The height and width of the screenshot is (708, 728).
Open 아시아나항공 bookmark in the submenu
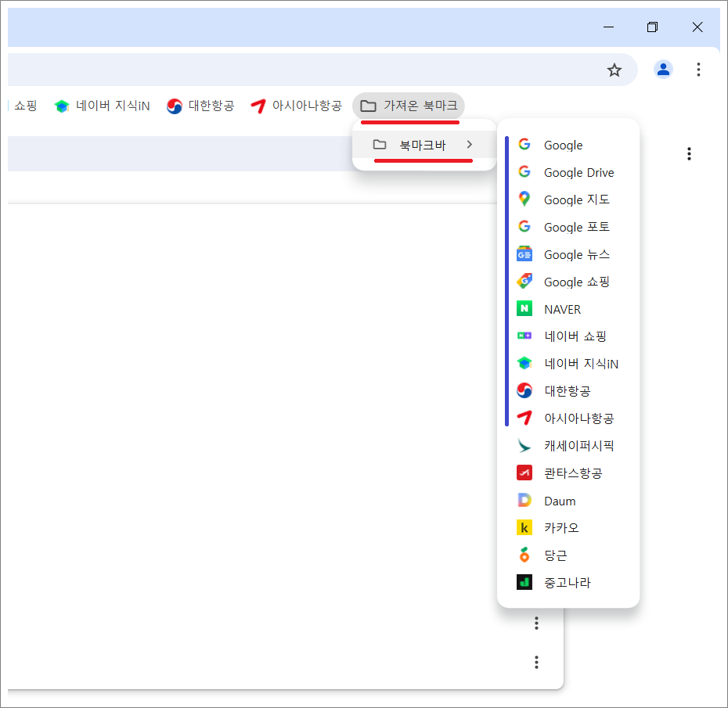(568, 419)
